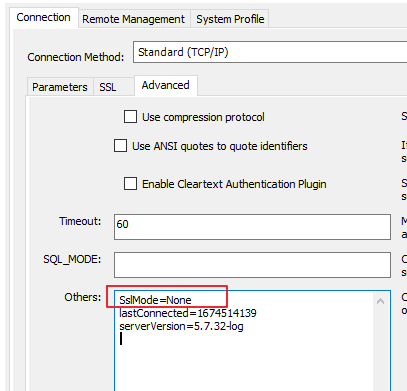Click the Connection Method label
Screen dimensions: 407x391
pyautogui.click(x=76, y=57)
